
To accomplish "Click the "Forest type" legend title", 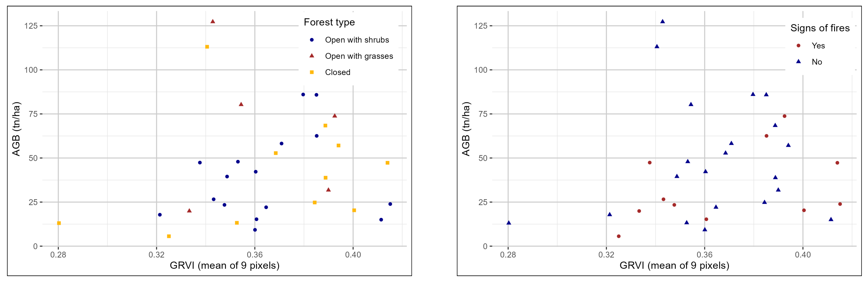I will [329, 22].
